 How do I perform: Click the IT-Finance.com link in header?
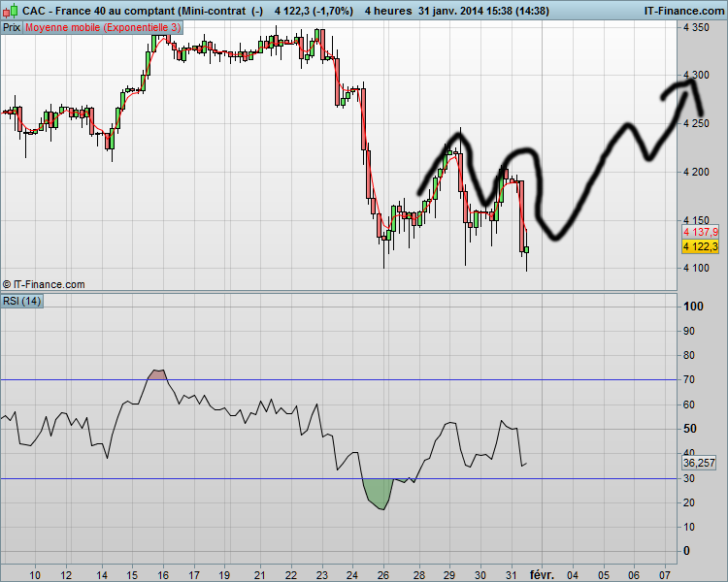click(683, 11)
